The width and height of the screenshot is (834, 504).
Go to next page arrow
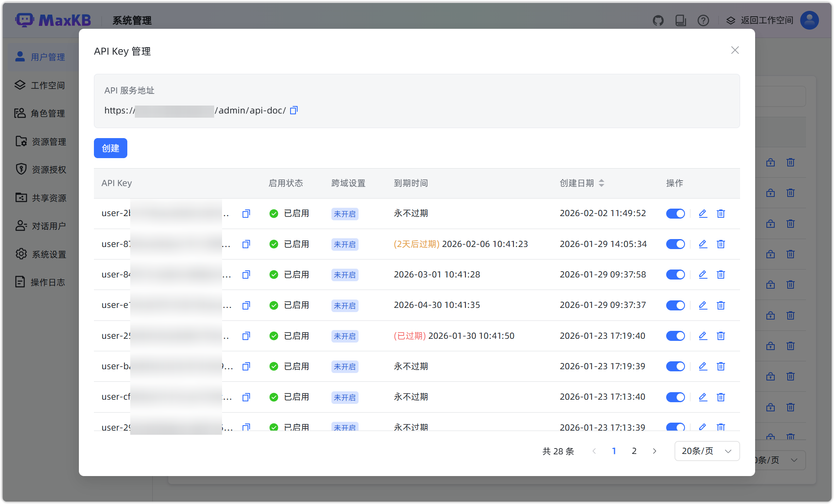coord(655,451)
